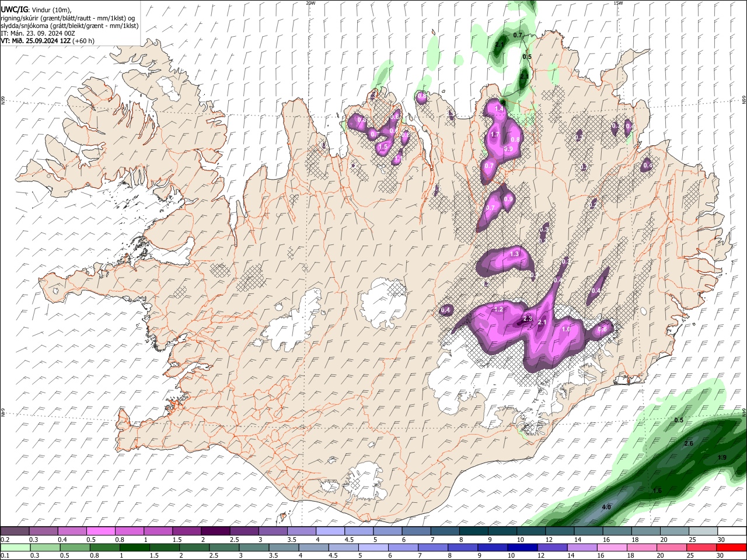Select the crimson 25 swatch, bottom legend row
The image size is (747, 560).
tap(702, 547)
